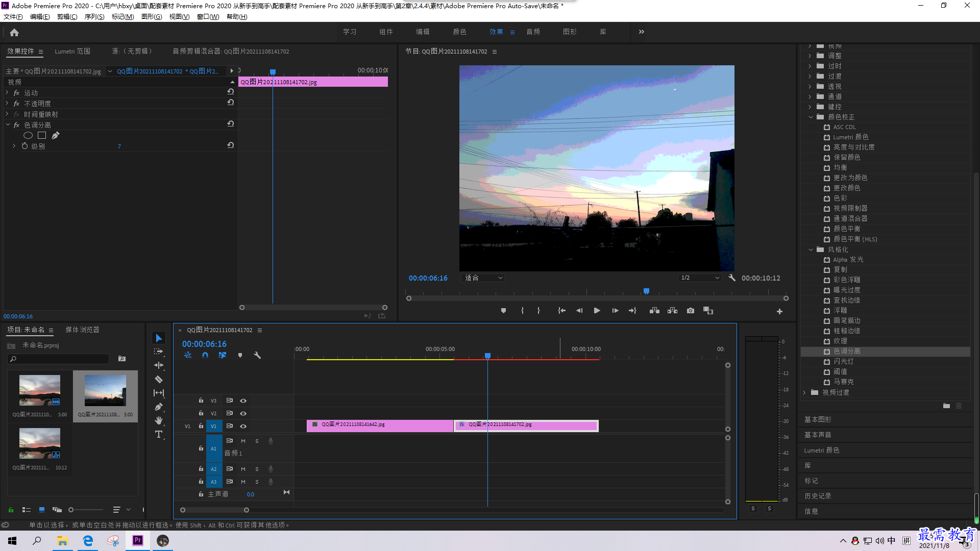The height and width of the screenshot is (551, 980).
Task: Expand the 级别 parameter
Action: [14, 146]
